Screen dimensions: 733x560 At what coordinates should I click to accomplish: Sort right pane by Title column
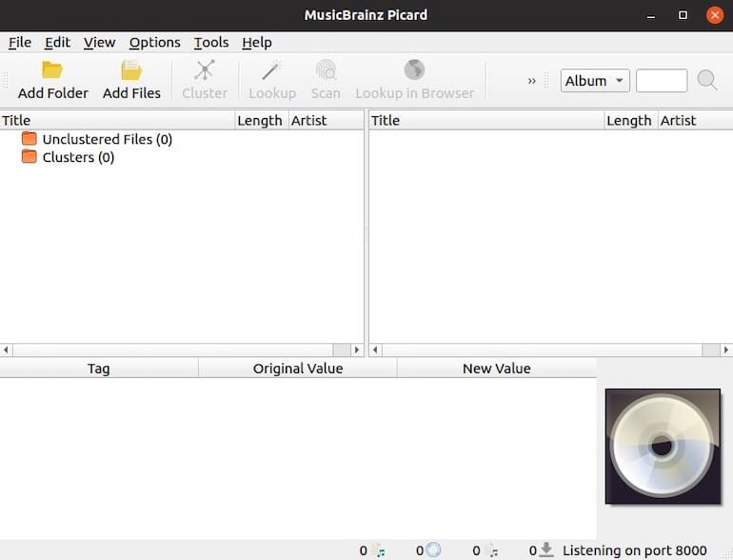click(486, 121)
